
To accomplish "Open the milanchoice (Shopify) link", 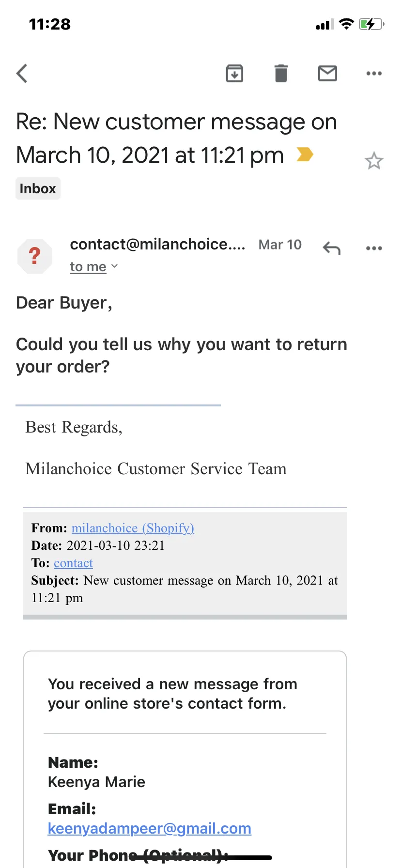I will [133, 528].
